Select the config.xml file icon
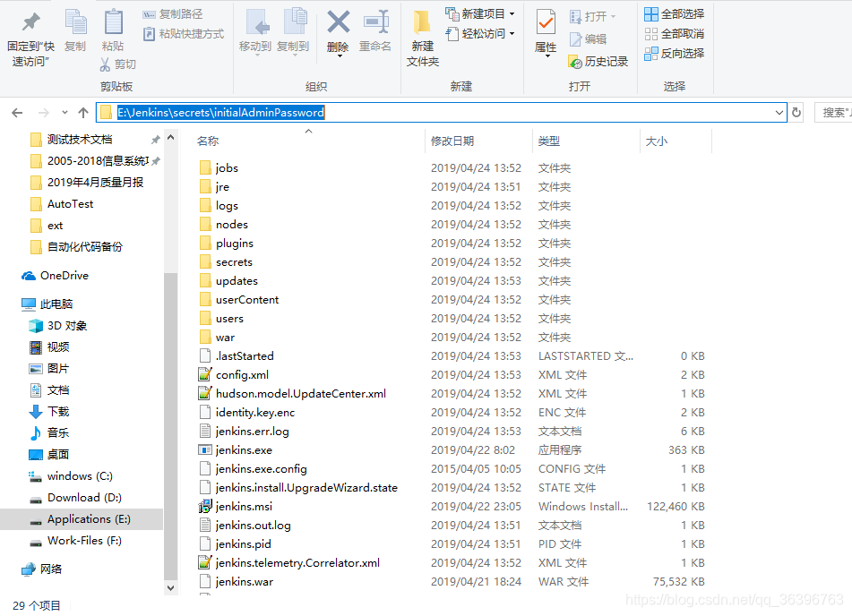The height and width of the screenshot is (616, 852). (205, 375)
